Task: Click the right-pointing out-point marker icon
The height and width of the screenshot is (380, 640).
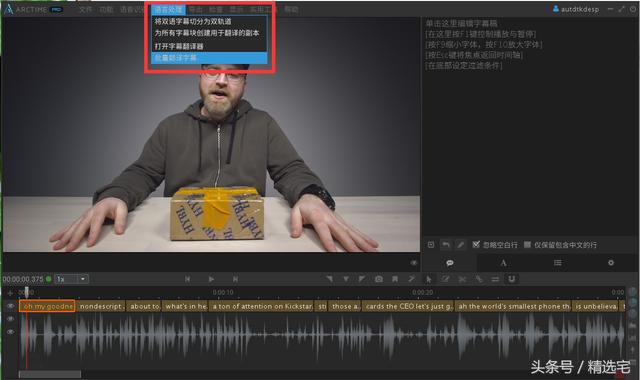Action: (362, 279)
